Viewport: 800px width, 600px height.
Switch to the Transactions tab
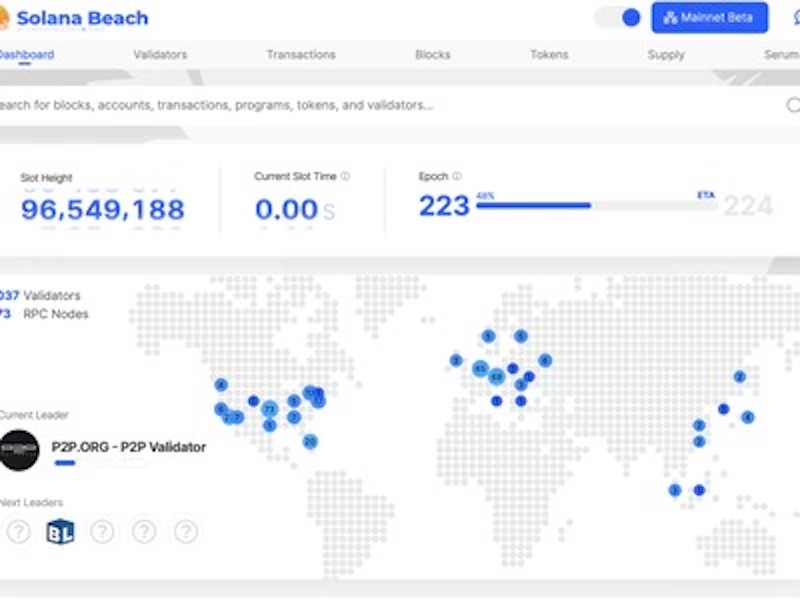(x=301, y=55)
